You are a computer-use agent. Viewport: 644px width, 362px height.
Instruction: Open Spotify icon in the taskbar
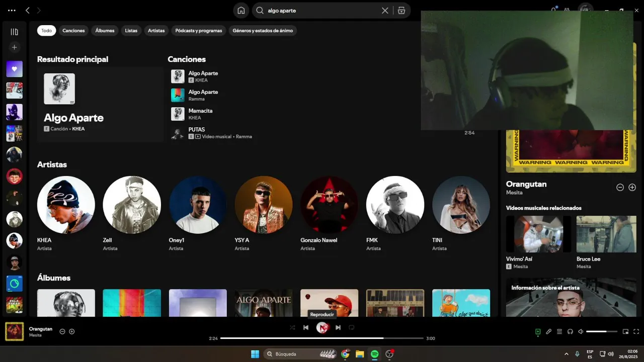[x=374, y=354]
